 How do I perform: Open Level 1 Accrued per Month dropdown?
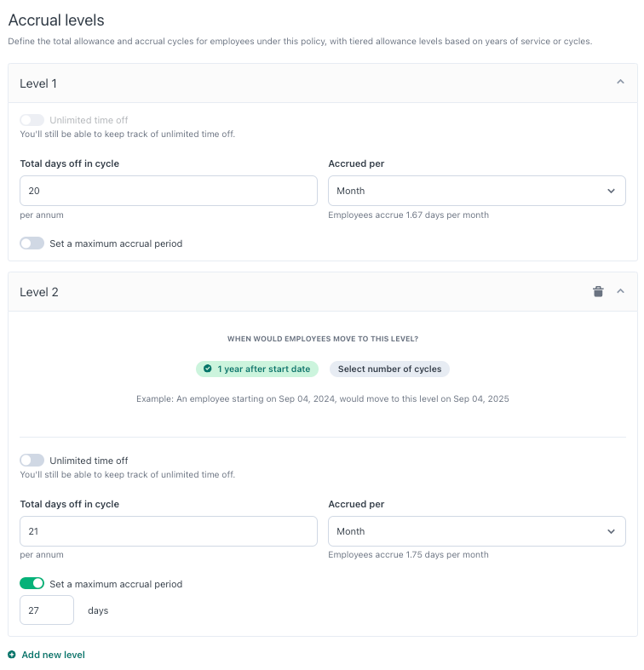pyautogui.click(x=476, y=191)
